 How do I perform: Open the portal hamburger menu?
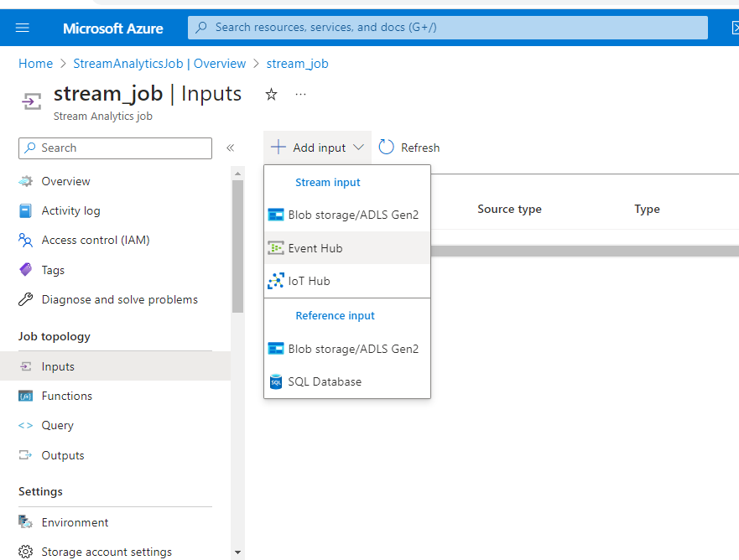22,27
